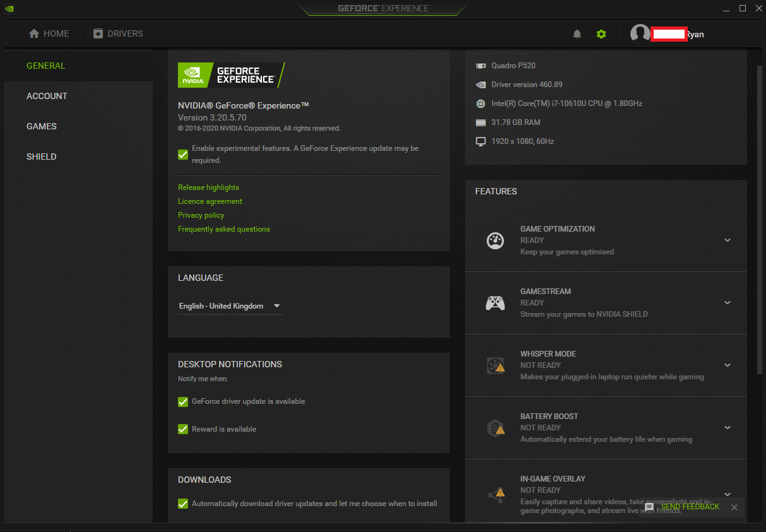Viewport: 766px width, 532px height.
Task: Open the English - United Kingdom language dropdown
Action: (x=230, y=306)
